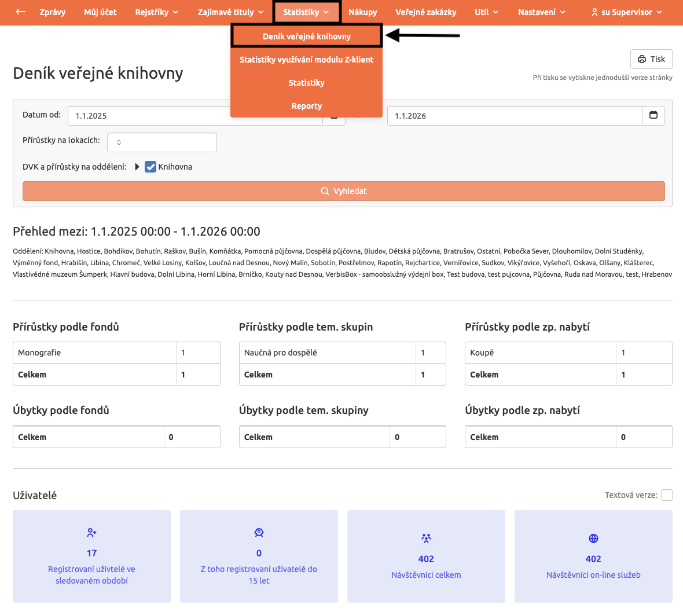
Task: Click Celkem row under Úbytky podle tem. skupiny
Action: click(343, 437)
